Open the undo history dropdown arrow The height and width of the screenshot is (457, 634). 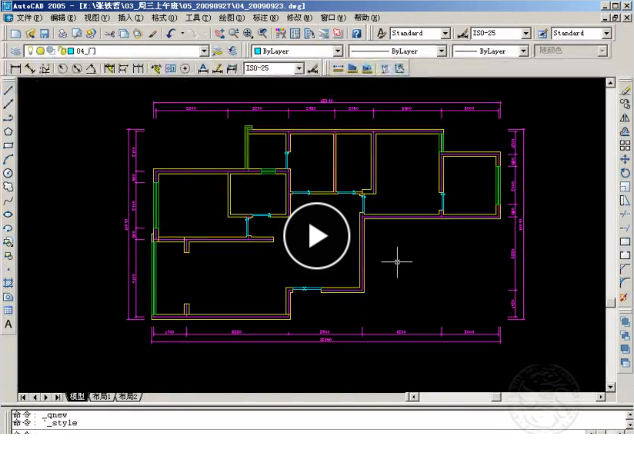tap(182, 33)
